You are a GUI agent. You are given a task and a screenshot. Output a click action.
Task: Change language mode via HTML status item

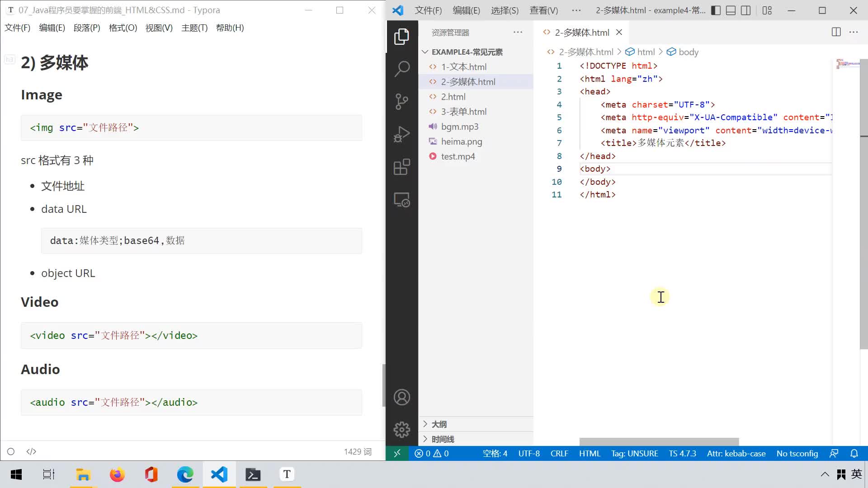tap(590, 453)
